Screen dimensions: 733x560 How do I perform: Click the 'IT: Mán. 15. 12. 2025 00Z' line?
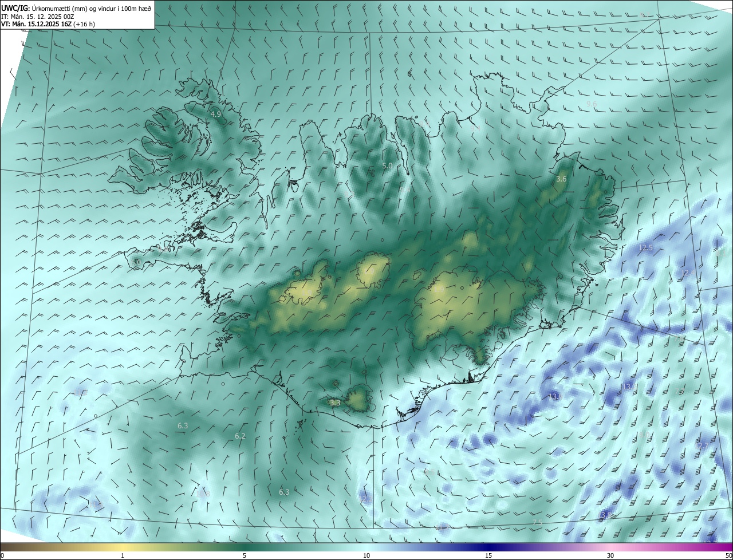pos(39,16)
